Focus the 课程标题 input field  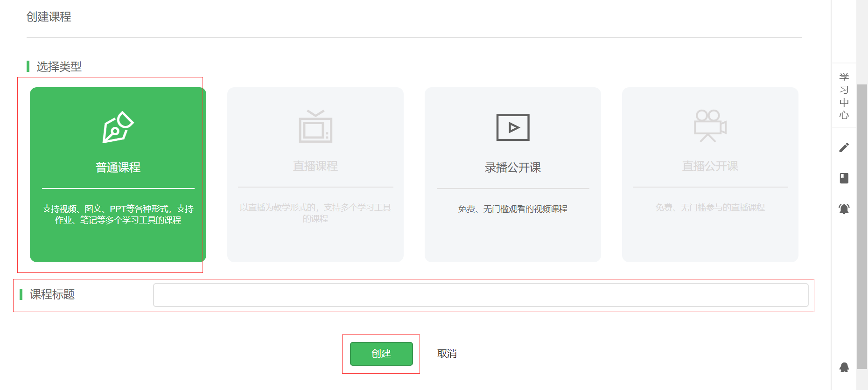click(x=481, y=295)
